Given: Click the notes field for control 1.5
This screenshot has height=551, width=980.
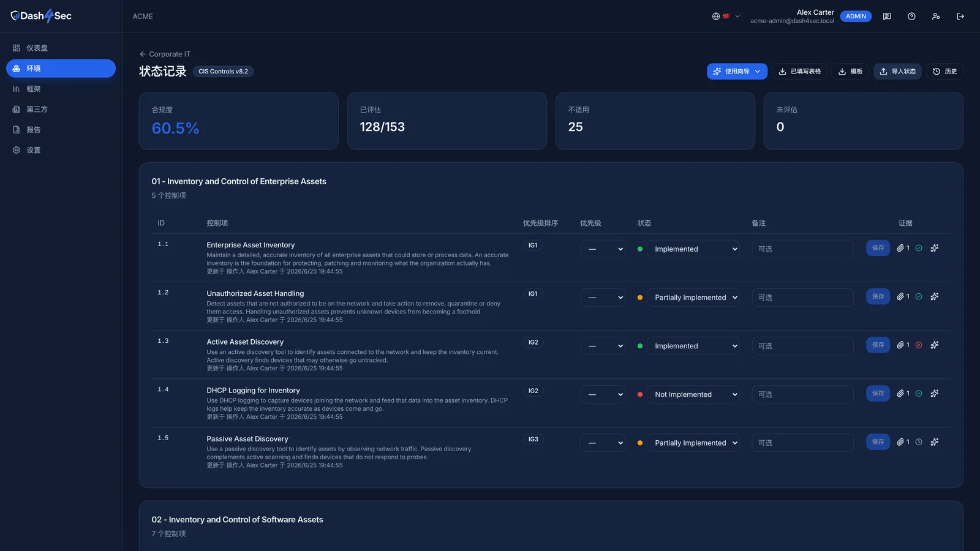Looking at the screenshot, I should coord(802,443).
